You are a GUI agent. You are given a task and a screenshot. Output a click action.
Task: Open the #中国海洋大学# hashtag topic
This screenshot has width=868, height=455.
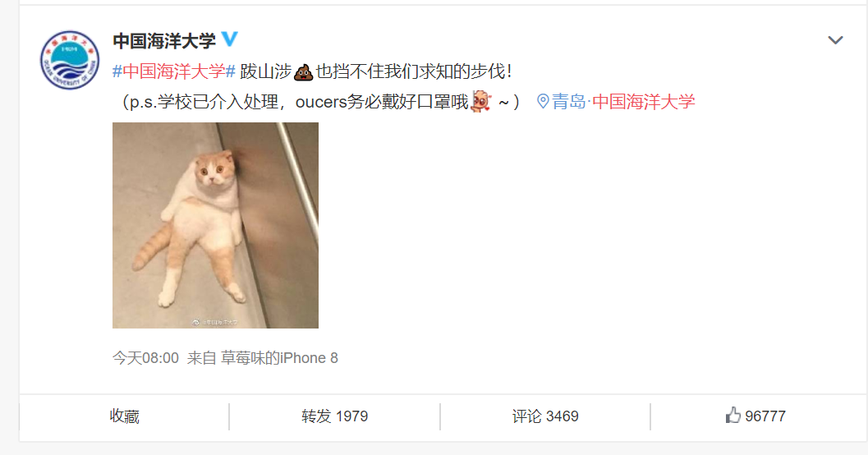174,71
